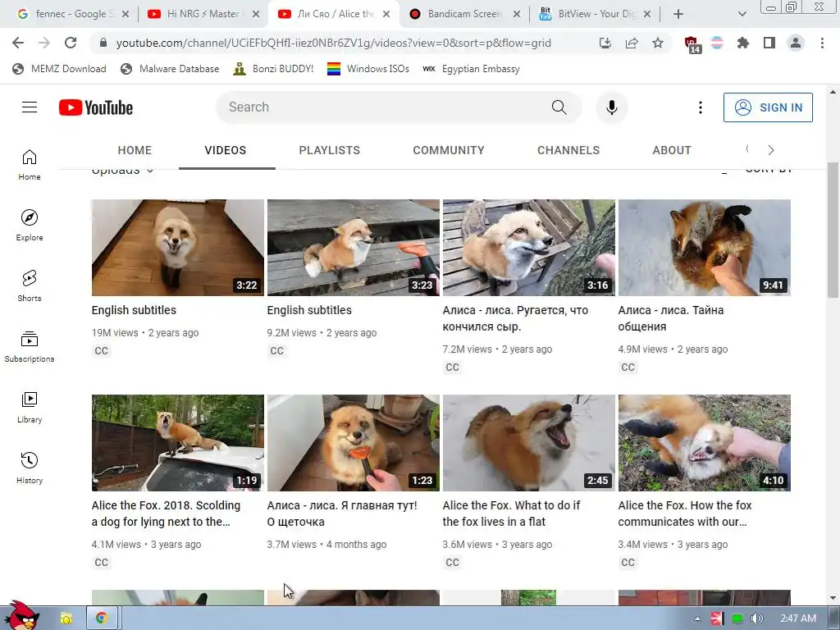The width and height of the screenshot is (840, 630).
Task: Open the 2:45 yawning fox thumbnail
Action: pos(529,443)
